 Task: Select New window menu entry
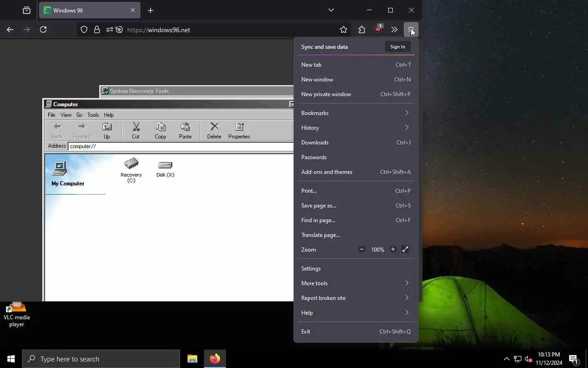tap(356, 79)
